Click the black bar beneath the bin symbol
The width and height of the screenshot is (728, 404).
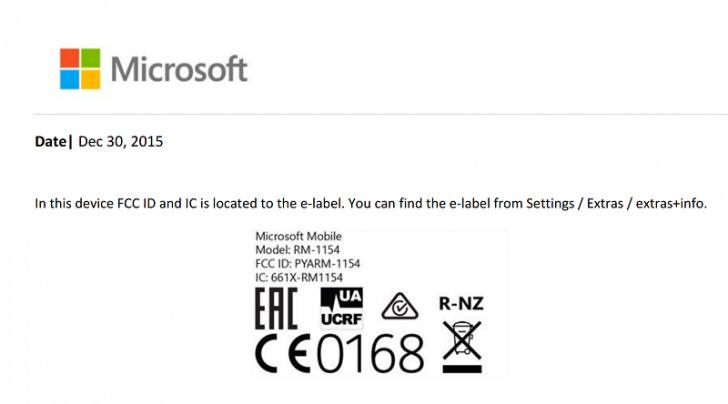tap(462, 369)
